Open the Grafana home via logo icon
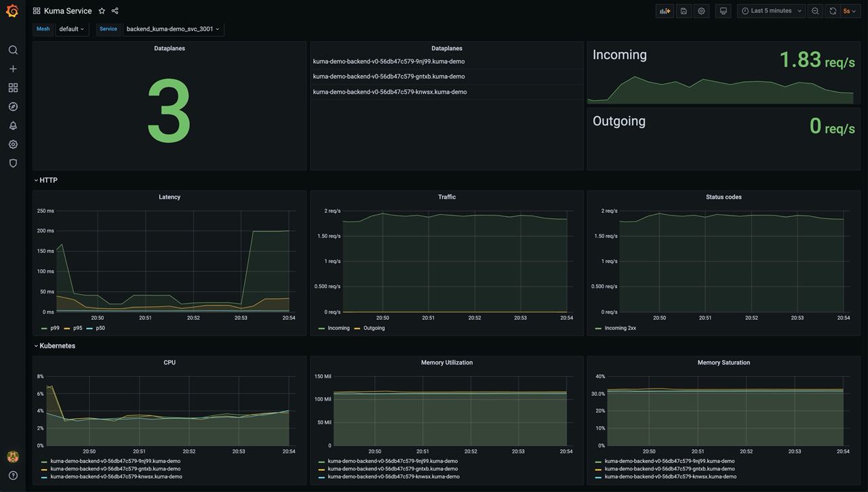Image resolution: width=868 pixels, height=492 pixels. pos(12,10)
